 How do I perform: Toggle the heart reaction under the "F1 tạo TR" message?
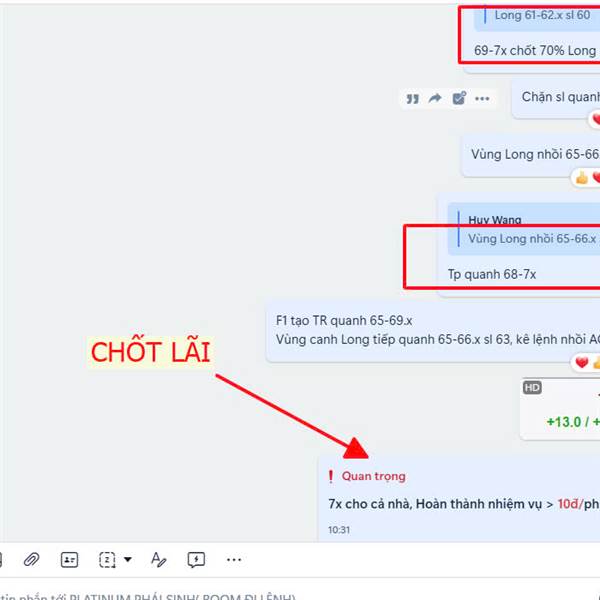(582, 362)
